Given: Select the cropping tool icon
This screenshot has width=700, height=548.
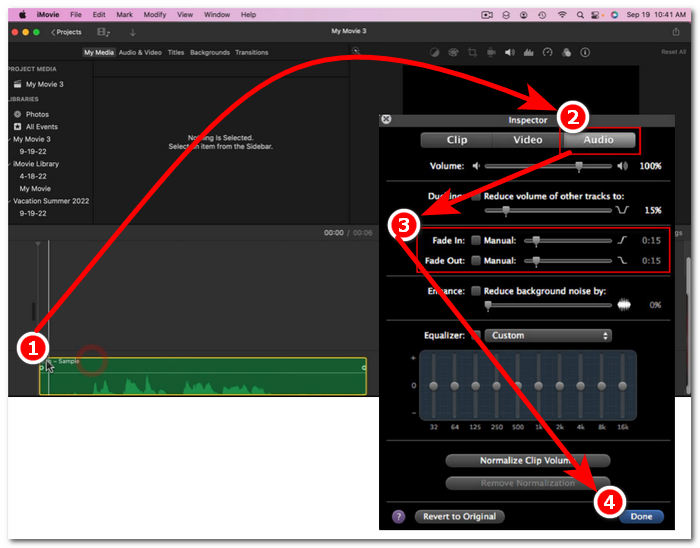Looking at the screenshot, I should [472, 53].
